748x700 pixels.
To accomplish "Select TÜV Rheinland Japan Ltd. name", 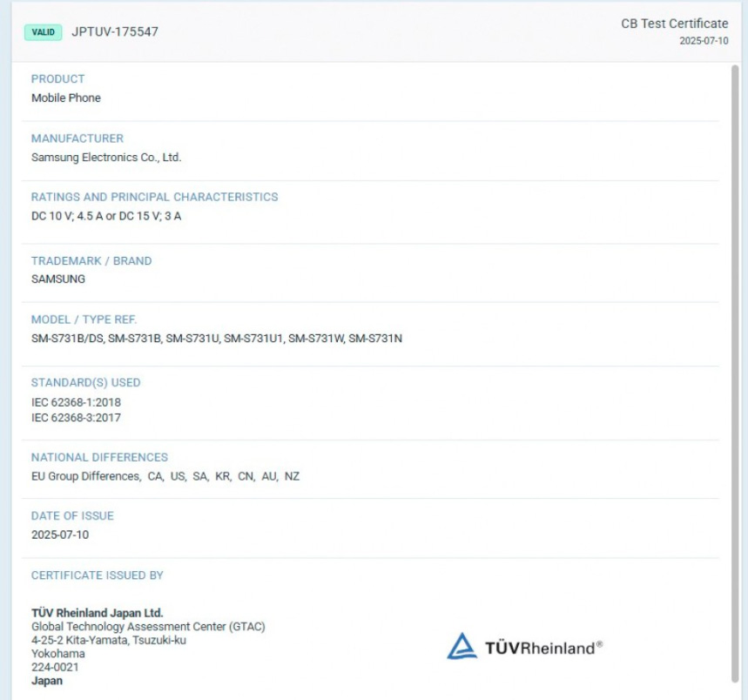I will coord(98,613).
